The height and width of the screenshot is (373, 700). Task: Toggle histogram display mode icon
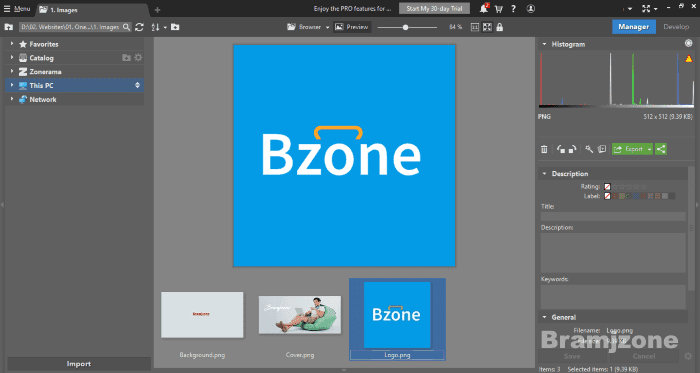tap(688, 43)
